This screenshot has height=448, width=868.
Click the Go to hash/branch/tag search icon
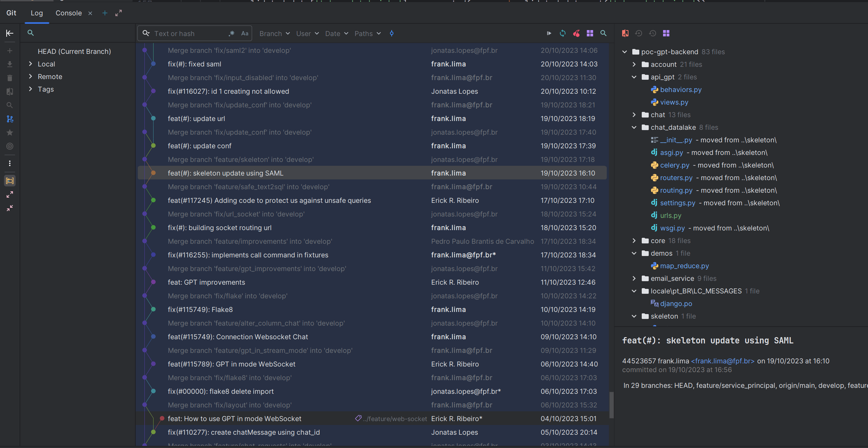coord(603,33)
